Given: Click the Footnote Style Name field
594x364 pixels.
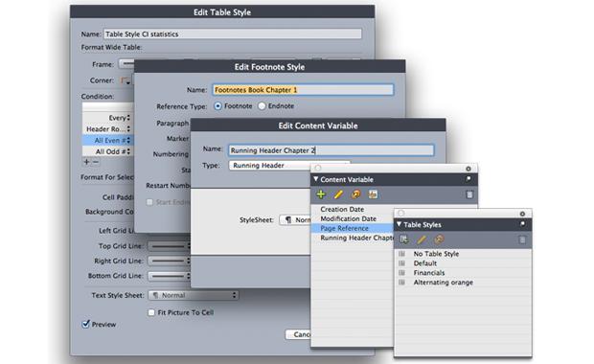Looking at the screenshot, I should 303,90.
